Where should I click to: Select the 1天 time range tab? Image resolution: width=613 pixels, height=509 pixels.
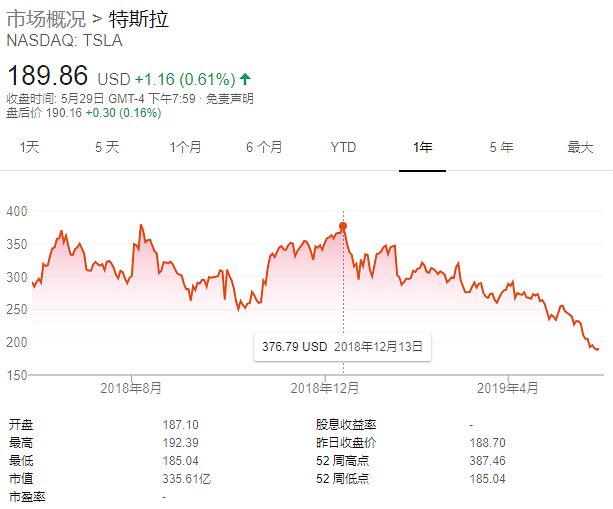[x=30, y=147]
